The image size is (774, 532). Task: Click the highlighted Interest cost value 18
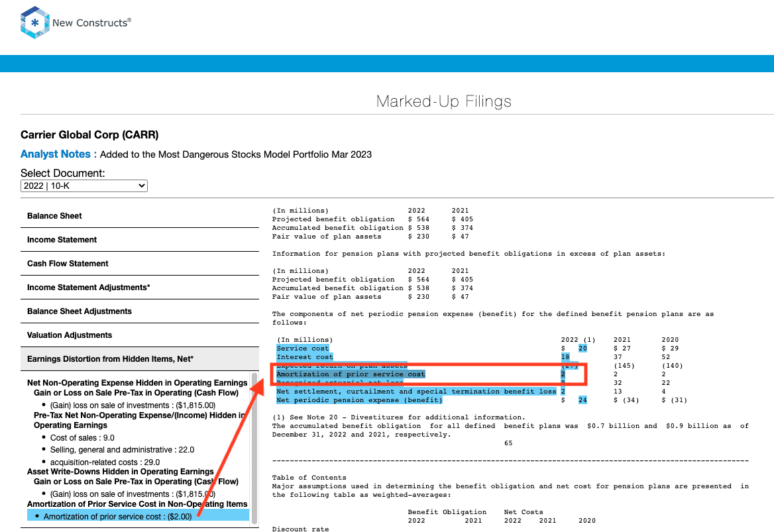[x=565, y=357]
